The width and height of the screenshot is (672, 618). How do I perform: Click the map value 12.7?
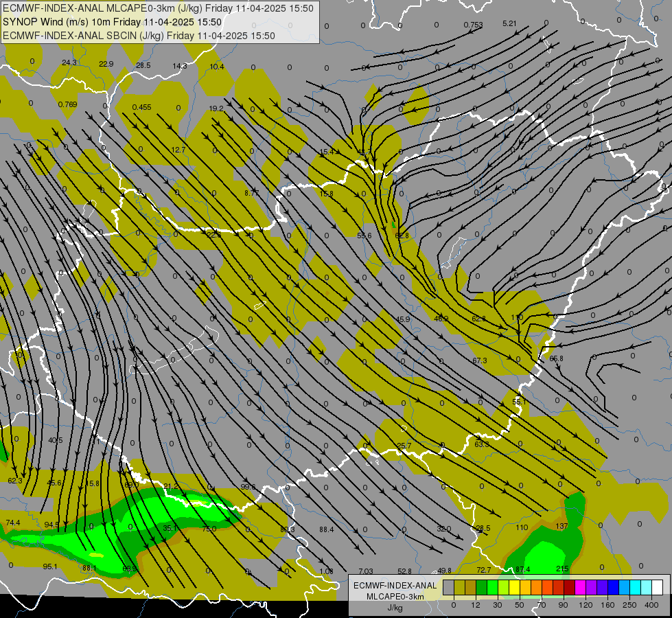(x=178, y=150)
